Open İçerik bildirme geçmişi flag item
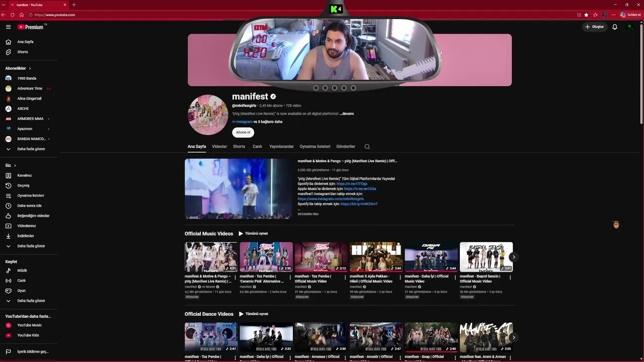 (29, 352)
